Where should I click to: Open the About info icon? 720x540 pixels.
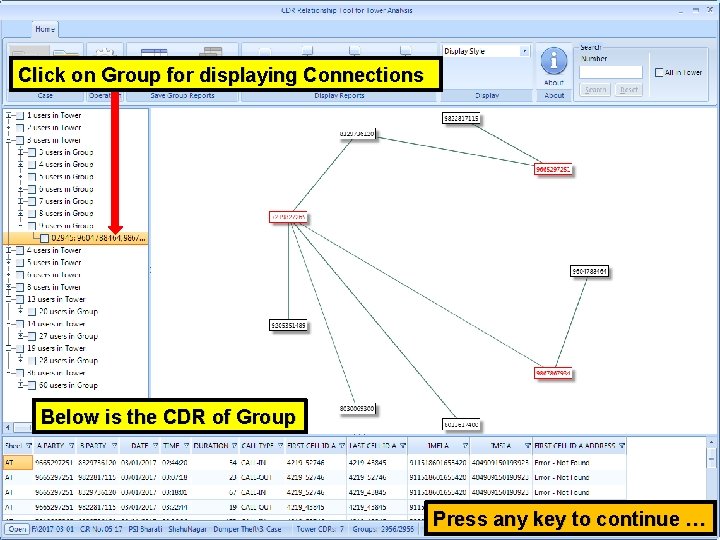click(x=554, y=60)
